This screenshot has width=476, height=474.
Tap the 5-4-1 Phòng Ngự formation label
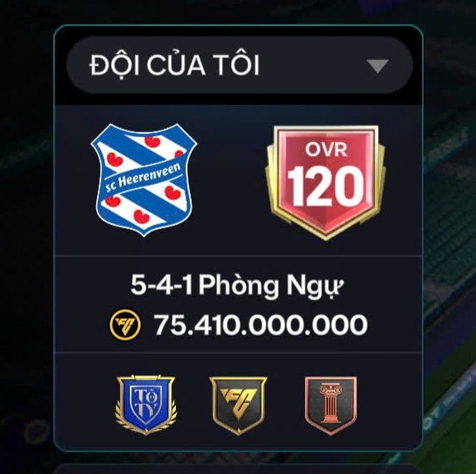click(x=237, y=286)
